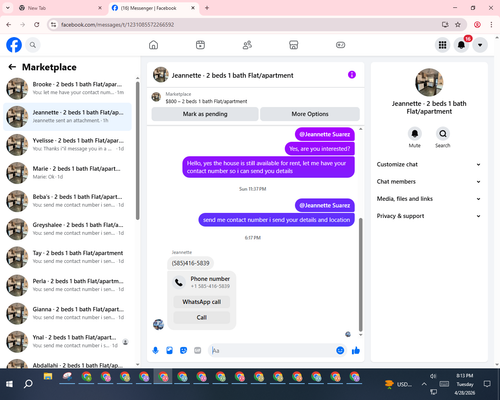Screen dimensions: 500x400
Task: Send a thumbs-up like
Action: pos(356,350)
